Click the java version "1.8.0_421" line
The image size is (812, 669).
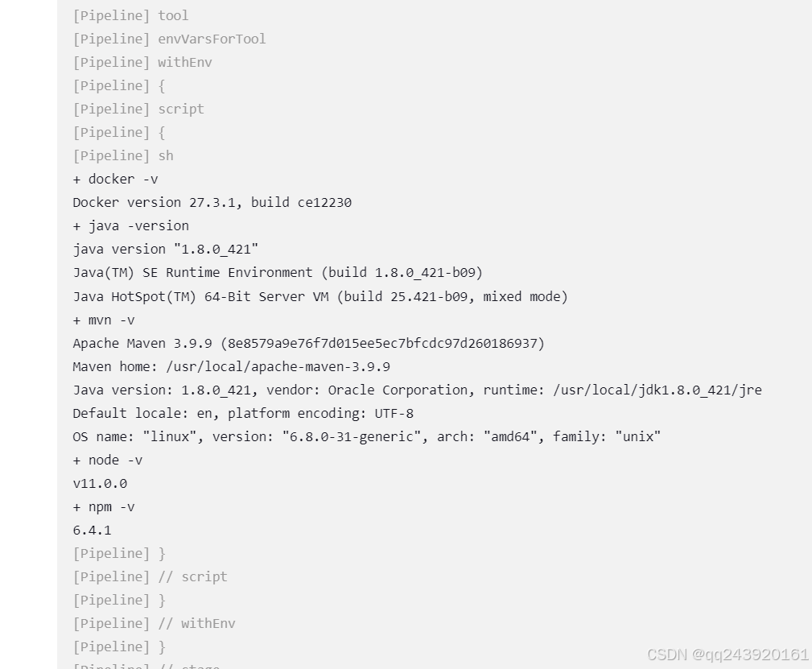click(x=165, y=250)
